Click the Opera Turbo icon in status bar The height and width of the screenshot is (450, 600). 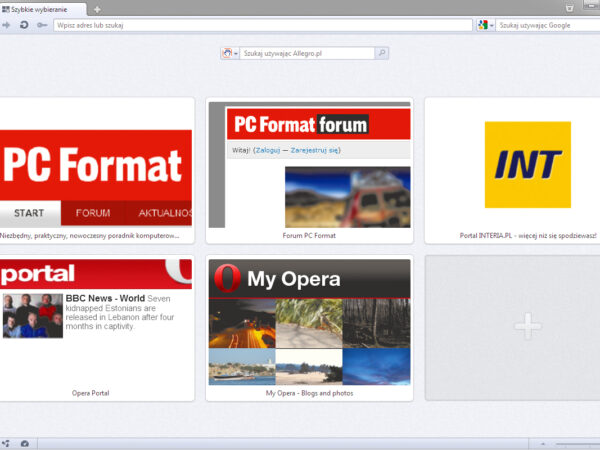click(24, 443)
